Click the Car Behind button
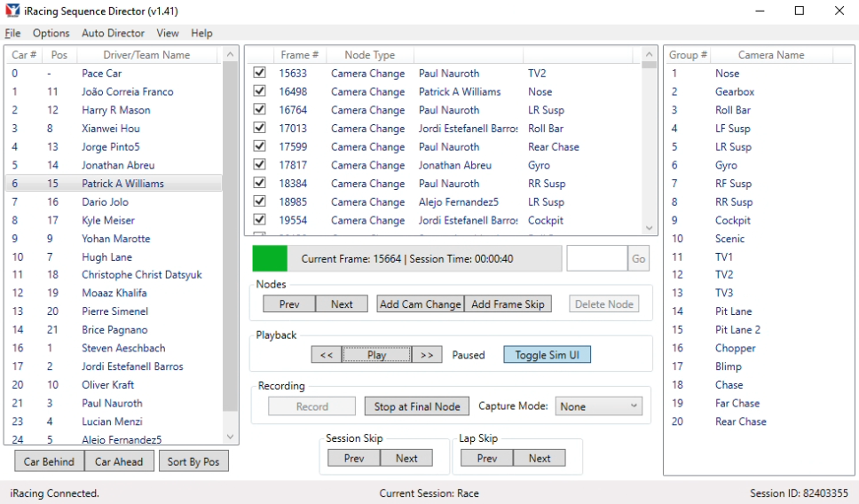The image size is (859, 504). point(49,461)
